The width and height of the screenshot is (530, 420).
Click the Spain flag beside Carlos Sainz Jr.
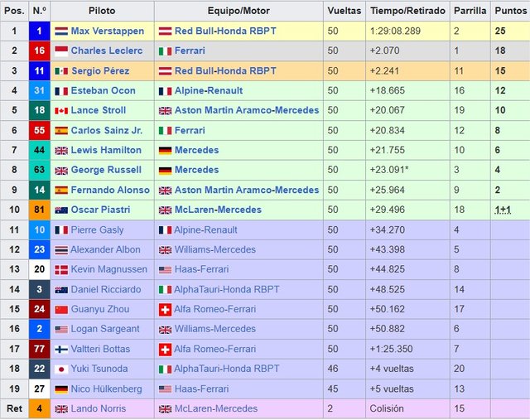pos(61,131)
